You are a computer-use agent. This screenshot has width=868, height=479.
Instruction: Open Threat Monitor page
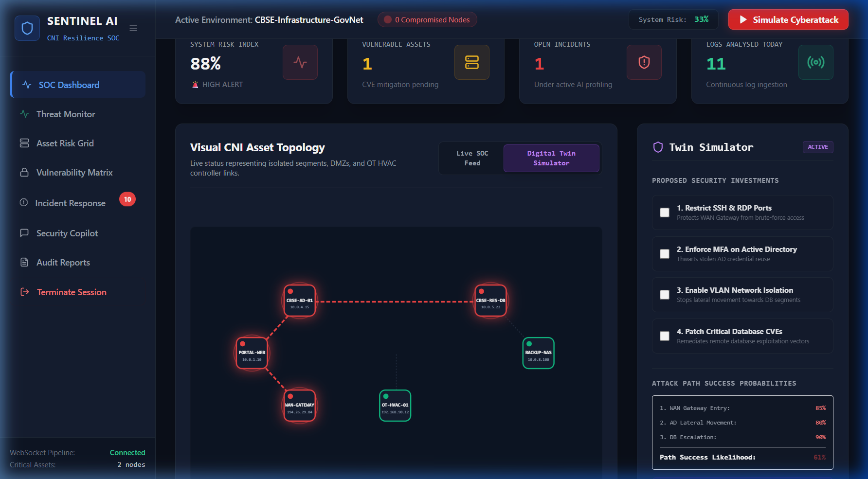(78, 114)
